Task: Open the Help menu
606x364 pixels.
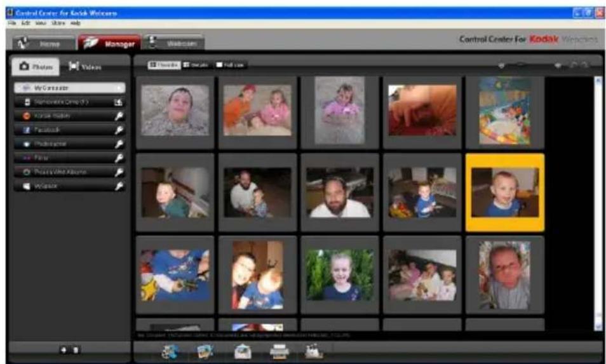Action: pos(76,23)
